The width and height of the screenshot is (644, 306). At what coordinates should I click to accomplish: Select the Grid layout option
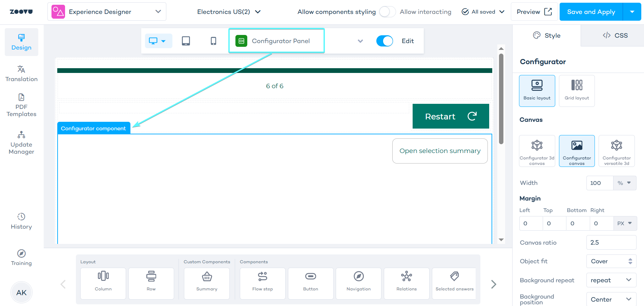(577, 91)
